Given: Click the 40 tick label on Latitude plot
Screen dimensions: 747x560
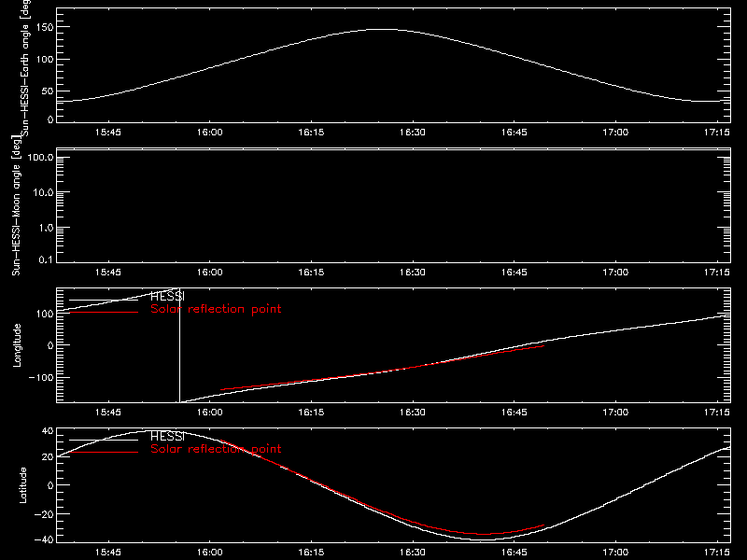Looking at the screenshot, I should point(48,431).
